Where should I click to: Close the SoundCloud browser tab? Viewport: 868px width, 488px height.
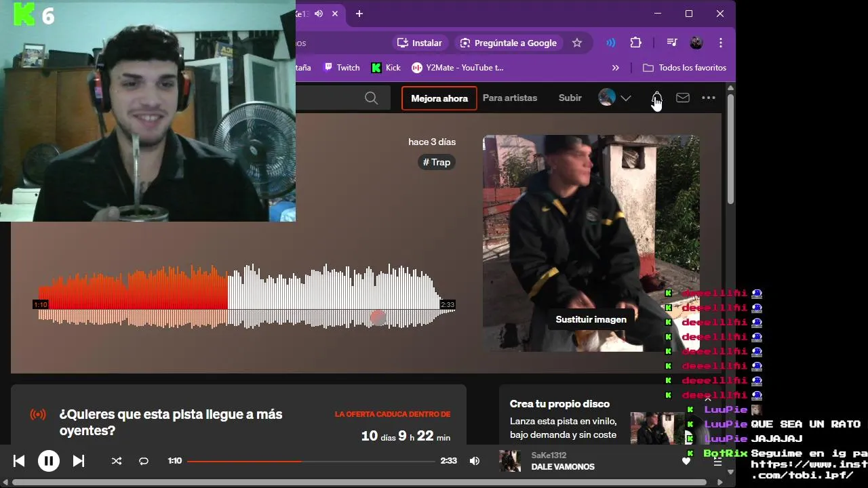click(336, 14)
